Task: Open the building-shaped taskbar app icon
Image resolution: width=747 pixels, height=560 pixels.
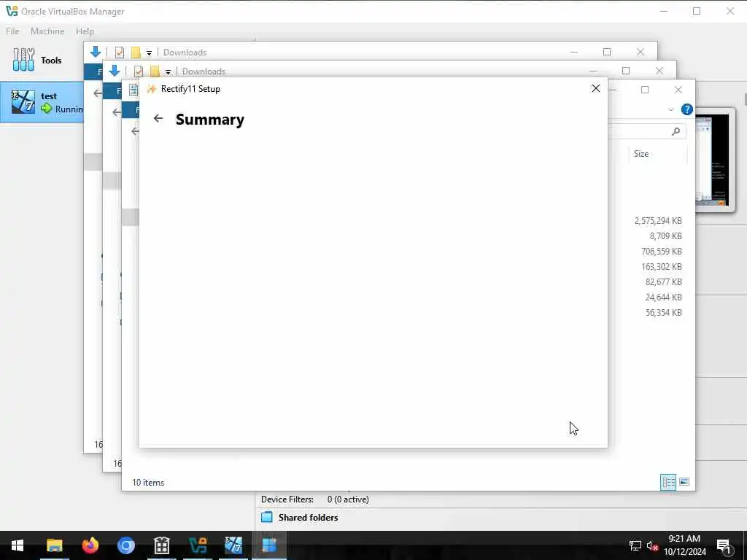Action: (161, 545)
